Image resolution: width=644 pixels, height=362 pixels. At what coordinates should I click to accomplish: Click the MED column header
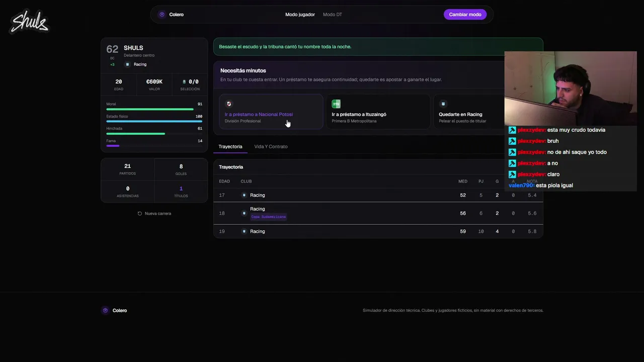[x=463, y=182]
